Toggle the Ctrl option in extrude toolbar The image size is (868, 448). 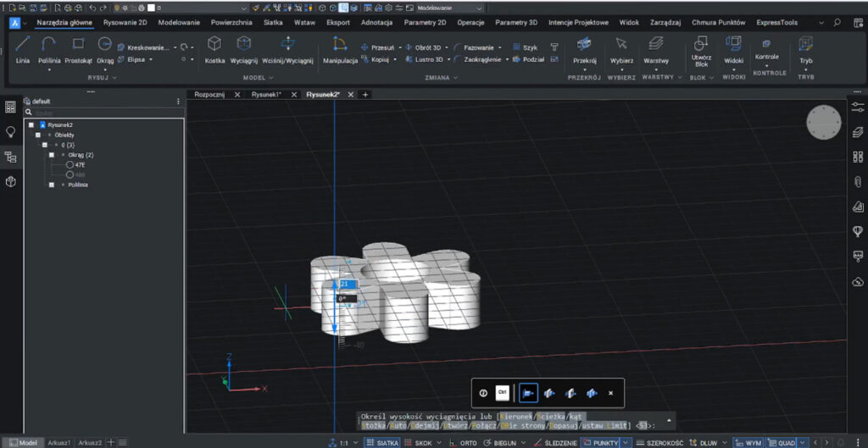click(502, 393)
